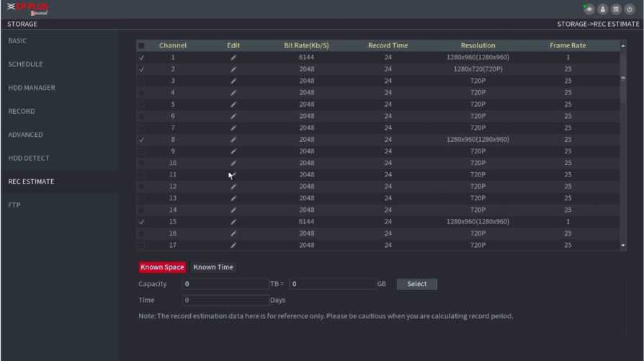
Task: Select the Known Space tab
Action: point(162,267)
